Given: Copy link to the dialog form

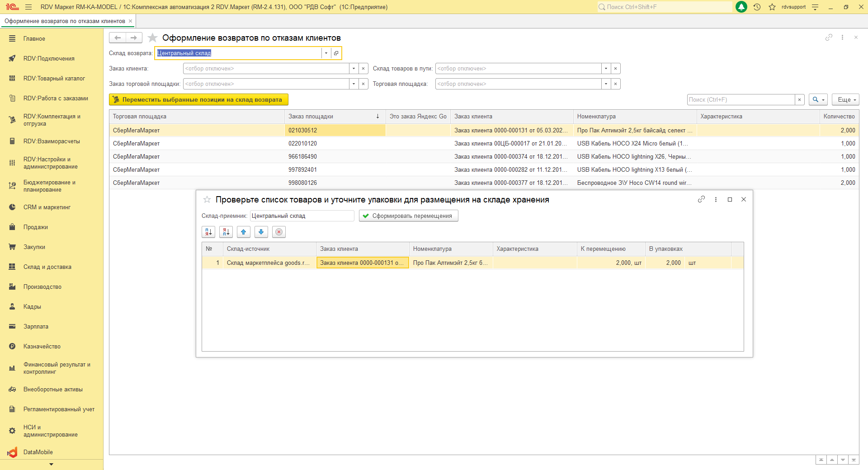Looking at the screenshot, I should coord(701,199).
